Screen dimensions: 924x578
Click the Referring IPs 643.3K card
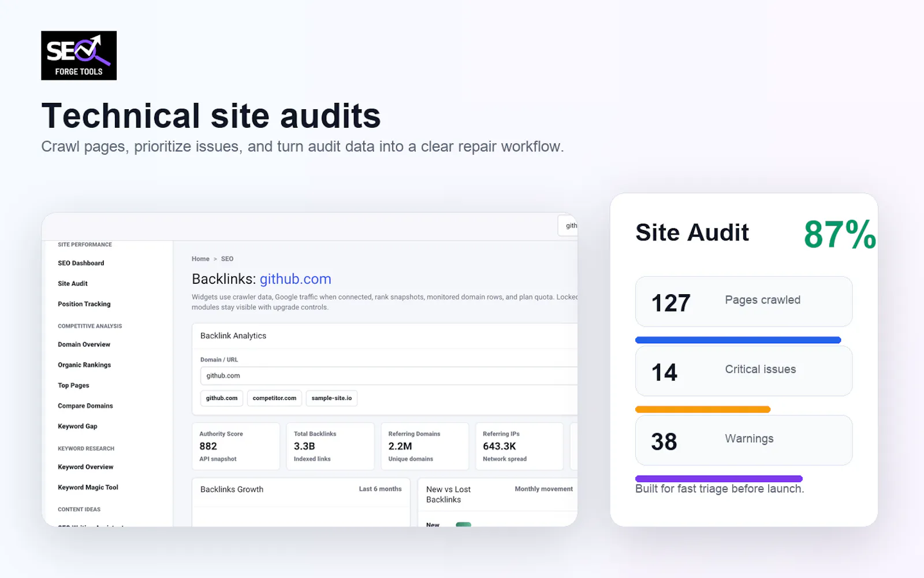(x=519, y=446)
